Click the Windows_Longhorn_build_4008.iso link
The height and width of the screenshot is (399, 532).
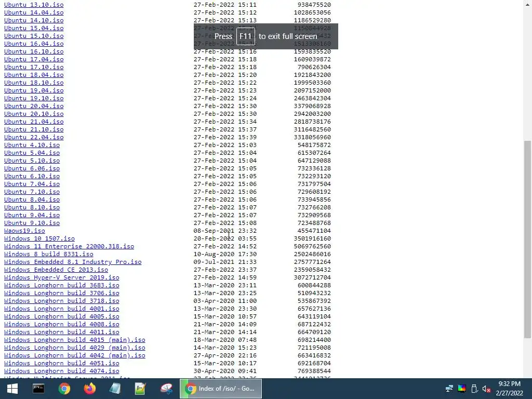click(x=61, y=325)
